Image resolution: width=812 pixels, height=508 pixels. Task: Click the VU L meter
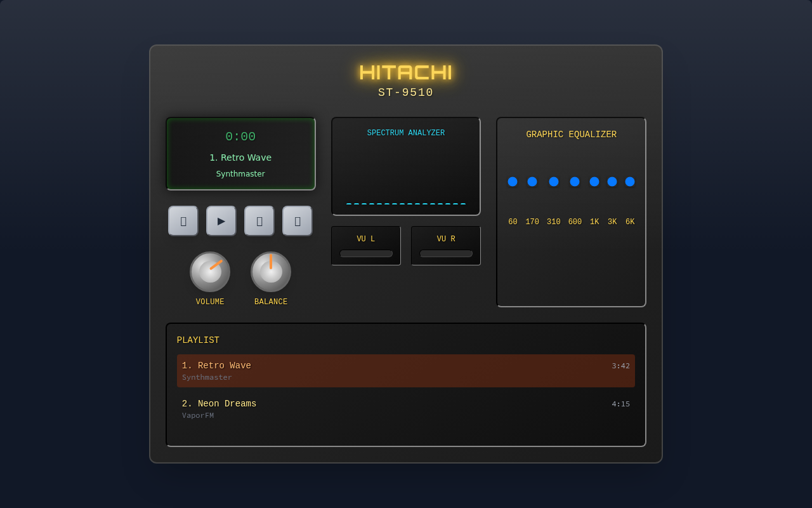(x=365, y=246)
